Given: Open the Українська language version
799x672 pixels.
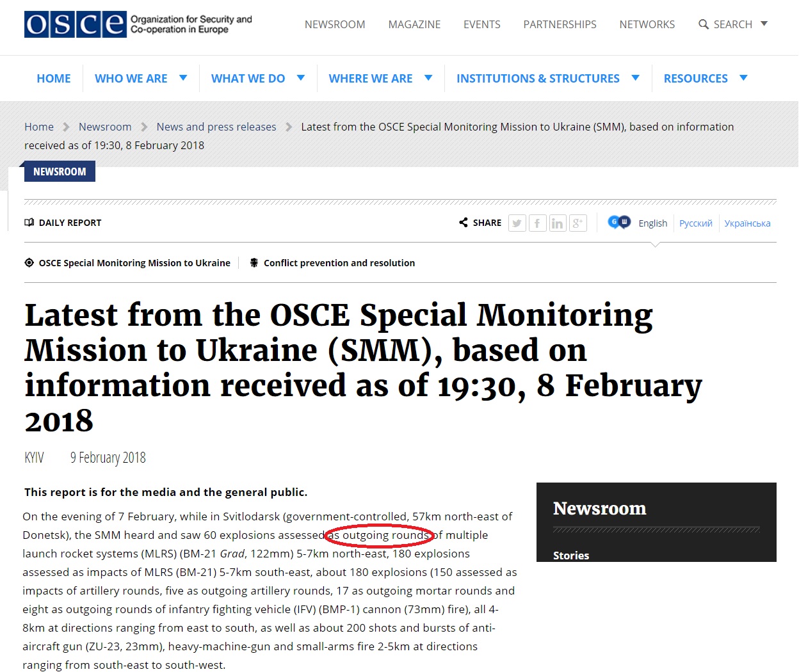Looking at the screenshot, I should 747,223.
